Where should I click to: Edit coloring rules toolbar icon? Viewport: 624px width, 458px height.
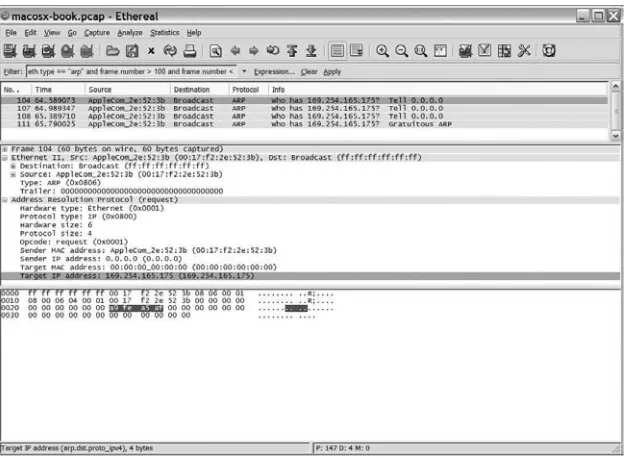pos(504,51)
